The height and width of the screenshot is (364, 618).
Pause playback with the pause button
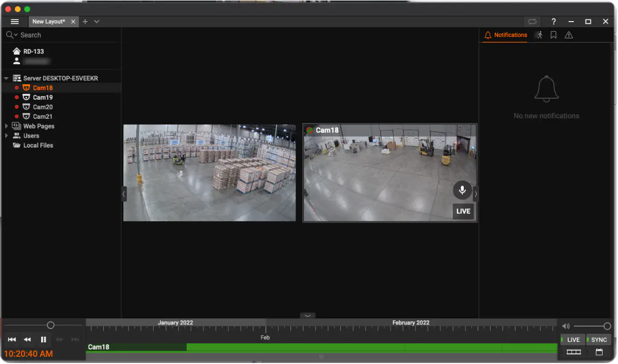pos(44,339)
